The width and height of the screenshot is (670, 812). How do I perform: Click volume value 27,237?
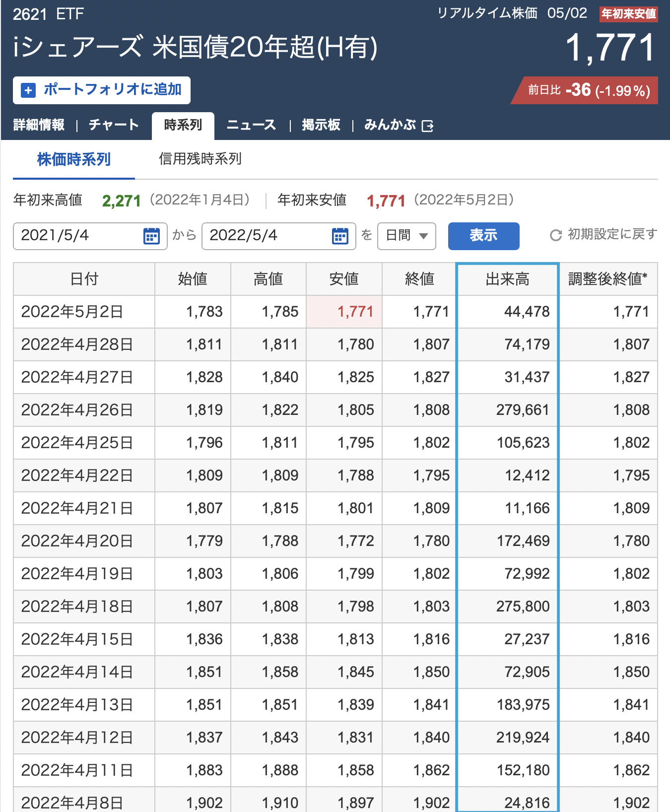pos(527,639)
